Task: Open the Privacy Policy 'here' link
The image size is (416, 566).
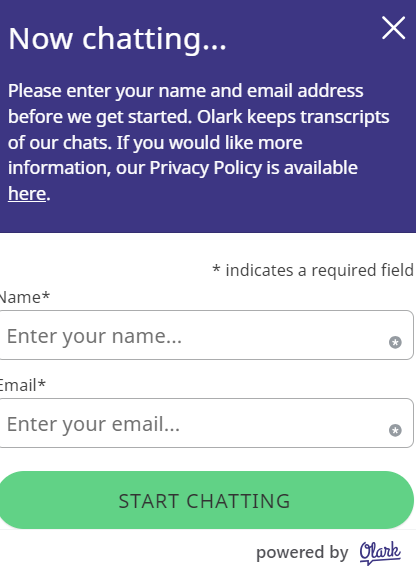Action: [x=27, y=193]
